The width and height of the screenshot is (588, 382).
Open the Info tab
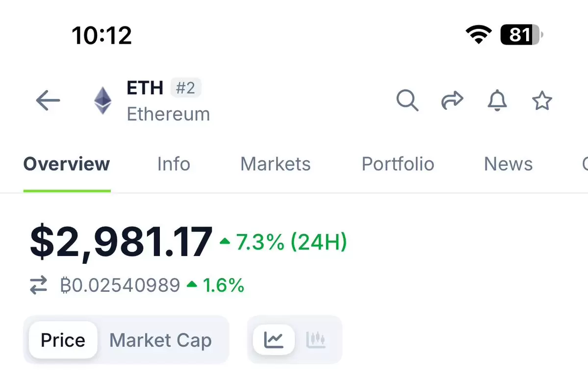(174, 164)
